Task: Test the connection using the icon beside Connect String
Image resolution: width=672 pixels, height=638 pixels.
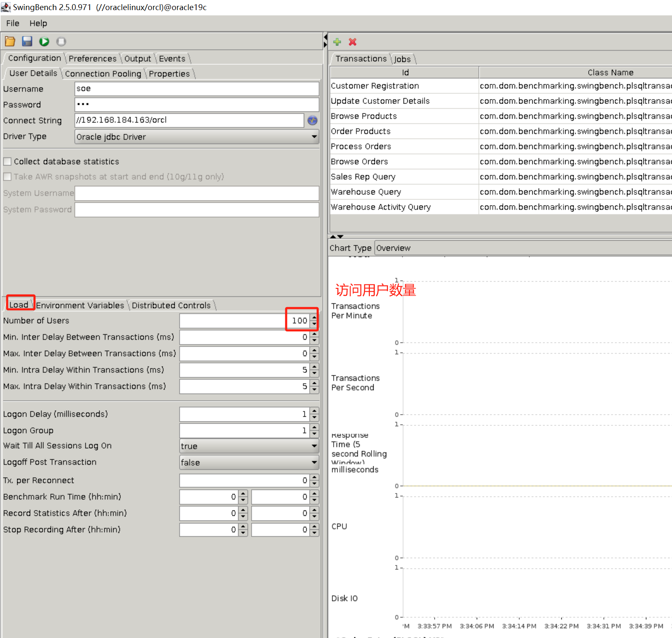Action: click(312, 120)
